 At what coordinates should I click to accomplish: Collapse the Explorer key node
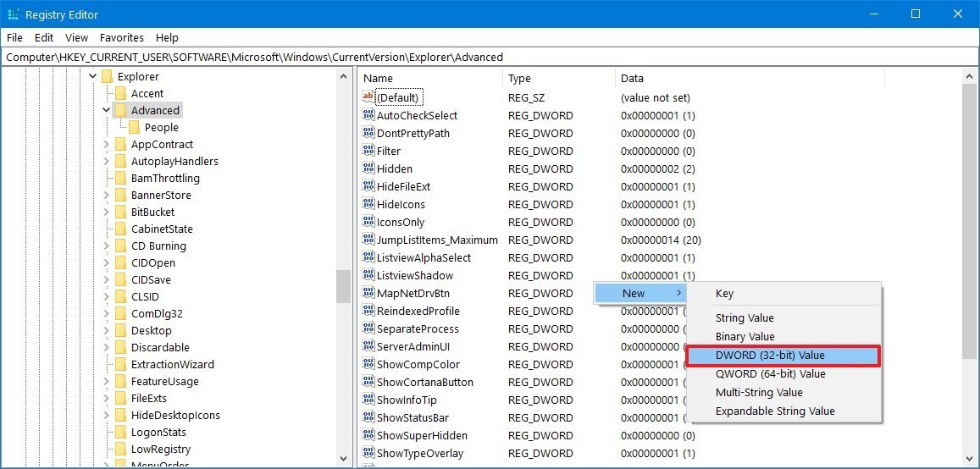pyautogui.click(x=93, y=76)
